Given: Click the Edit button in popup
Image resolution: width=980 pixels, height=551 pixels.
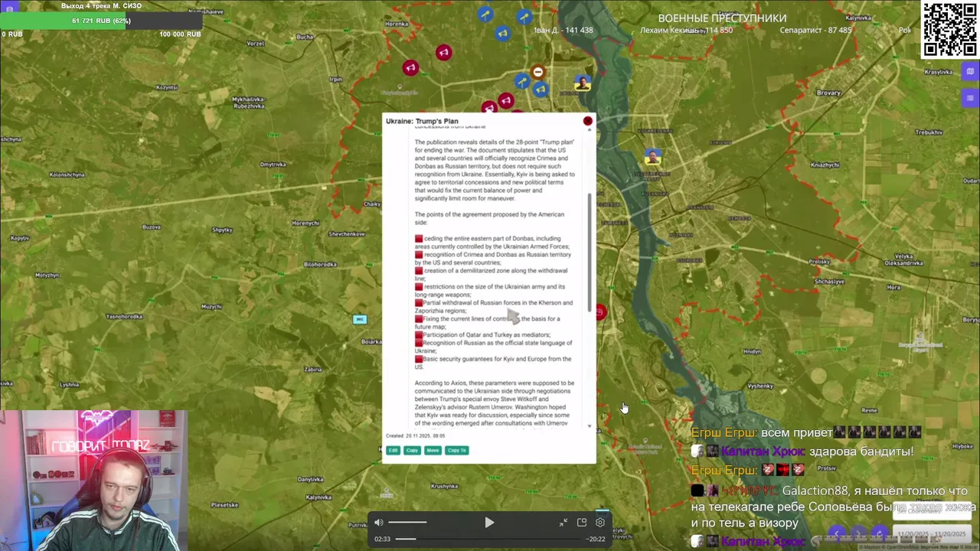Looking at the screenshot, I should (x=393, y=450).
